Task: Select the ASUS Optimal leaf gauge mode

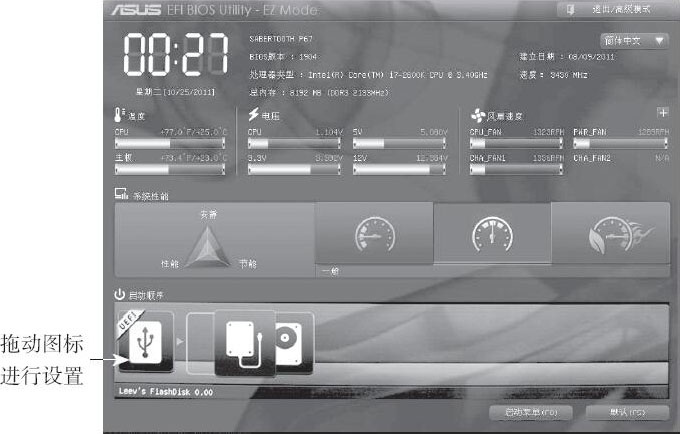Action: 611,235
